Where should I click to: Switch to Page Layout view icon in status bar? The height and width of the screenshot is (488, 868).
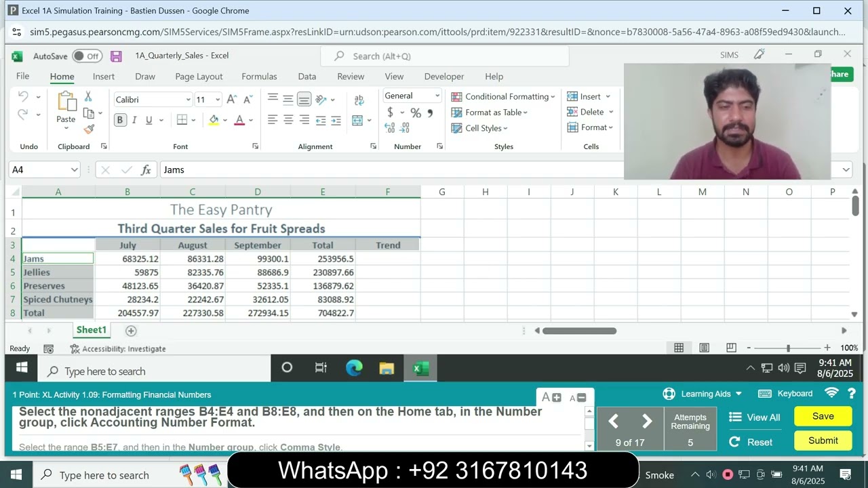coord(705,348)
